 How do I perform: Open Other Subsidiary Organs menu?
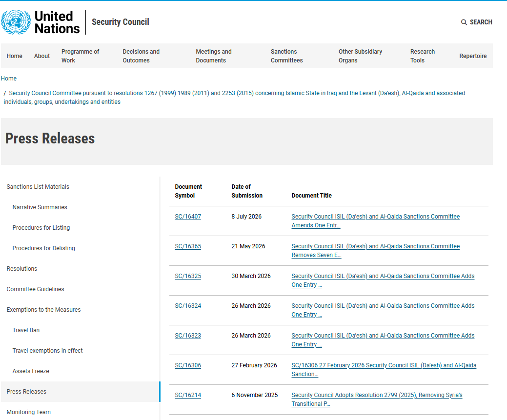[360, 56]
